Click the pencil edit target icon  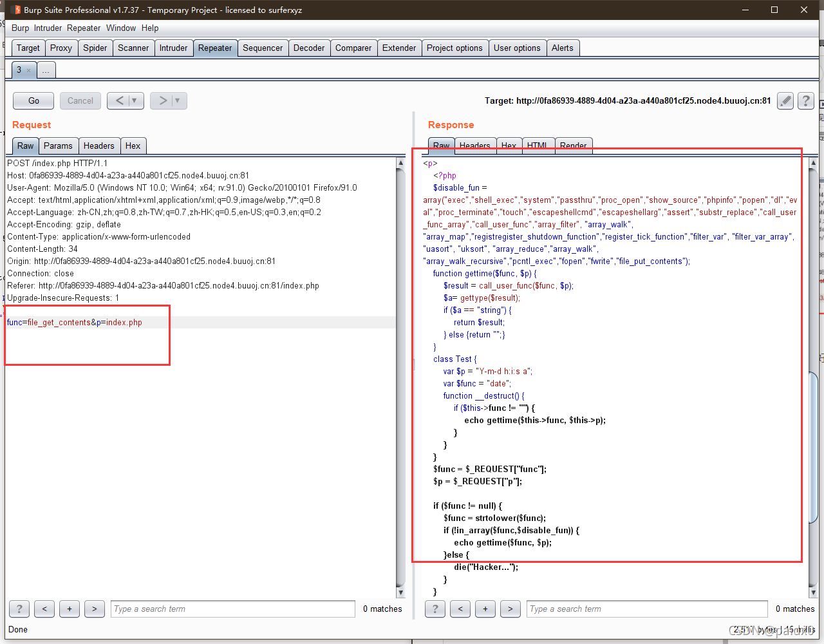point(785,101)
